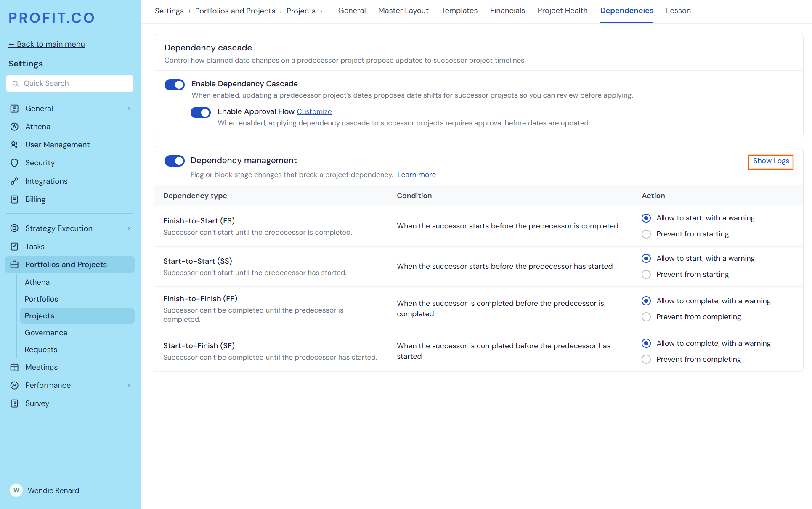Click the Survey icon
Screen dimensions: 812x509
click(14, 403)
